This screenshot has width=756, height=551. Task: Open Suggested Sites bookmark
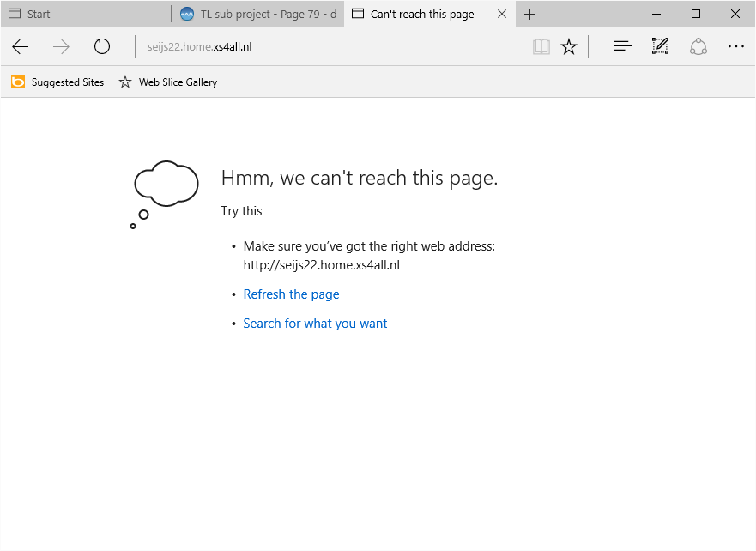57,82
